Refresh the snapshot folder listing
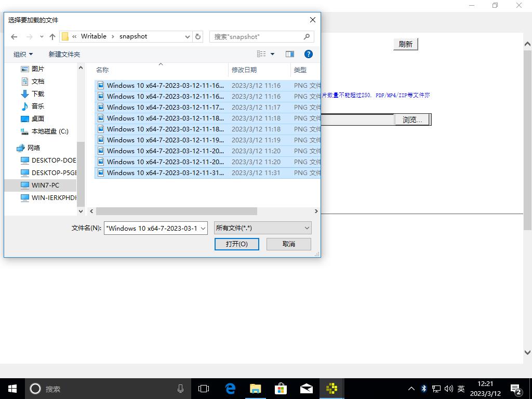The width and height of the screenshot is (532, 399). click(198, 36)
